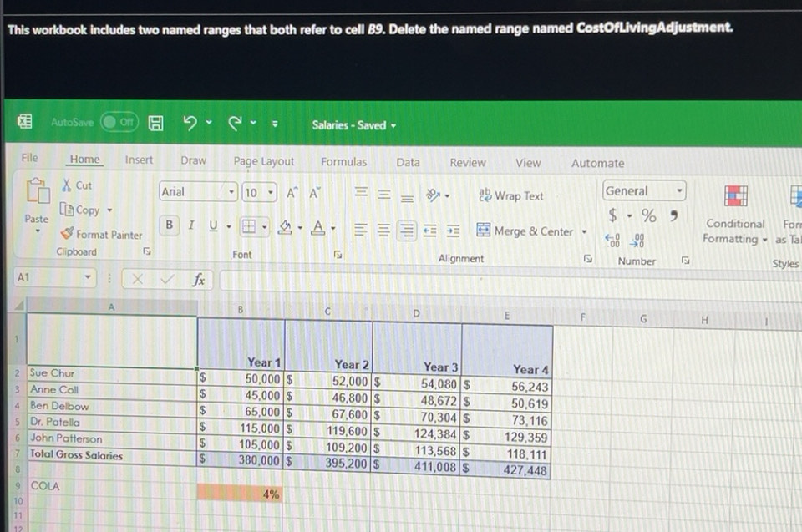Enable Wrap Text for selection

click(510, 195)
